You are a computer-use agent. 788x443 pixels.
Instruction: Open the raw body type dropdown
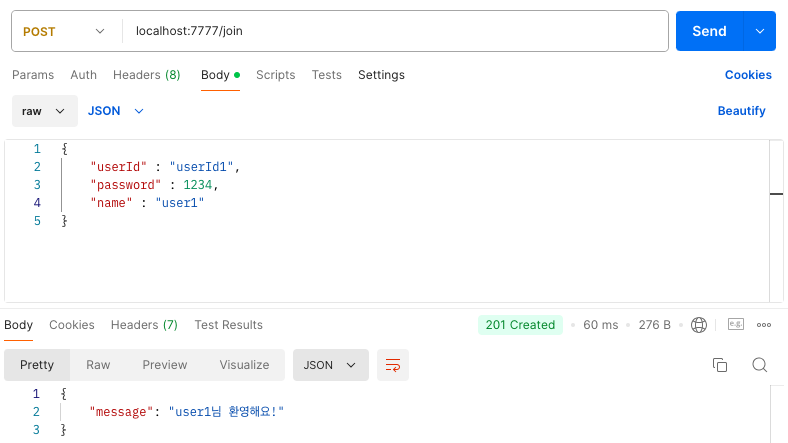point(45,111)
